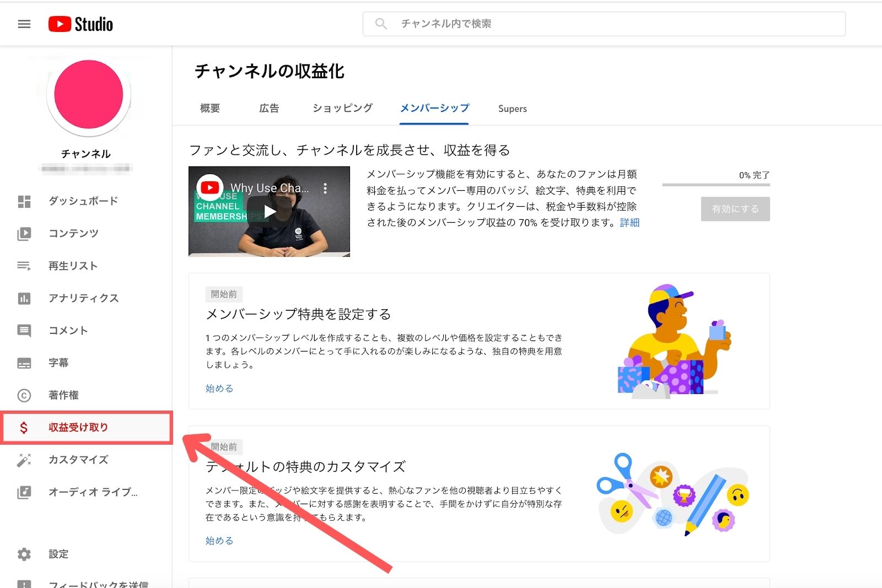Click the dollar sign 収益受け取り icon
882x588 pixels.
24,428
